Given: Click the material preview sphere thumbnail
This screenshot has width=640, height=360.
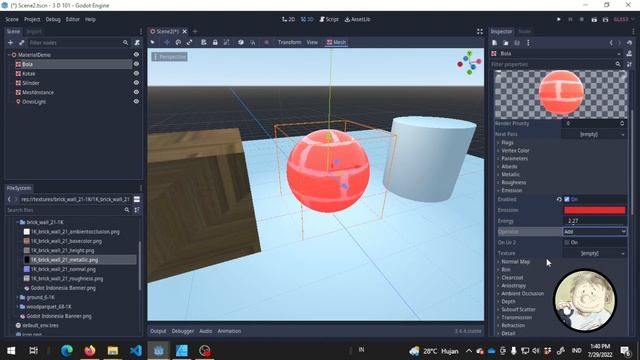Looking at the screenshot, I should click(562, 92).
